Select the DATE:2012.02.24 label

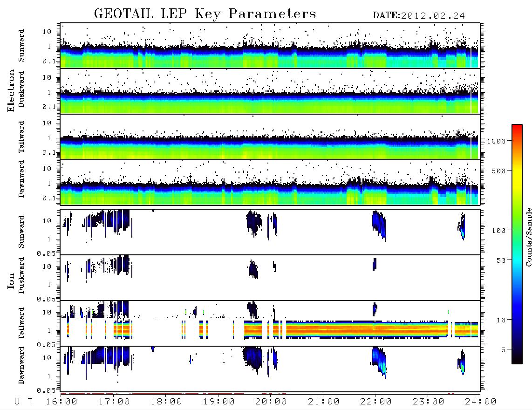419,16
